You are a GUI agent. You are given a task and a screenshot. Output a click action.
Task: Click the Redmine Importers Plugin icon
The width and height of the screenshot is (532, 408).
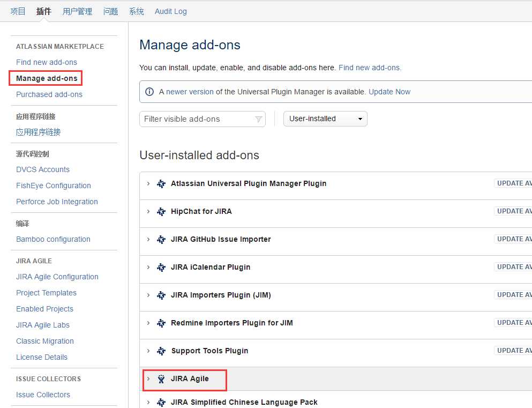pos(161,323)
